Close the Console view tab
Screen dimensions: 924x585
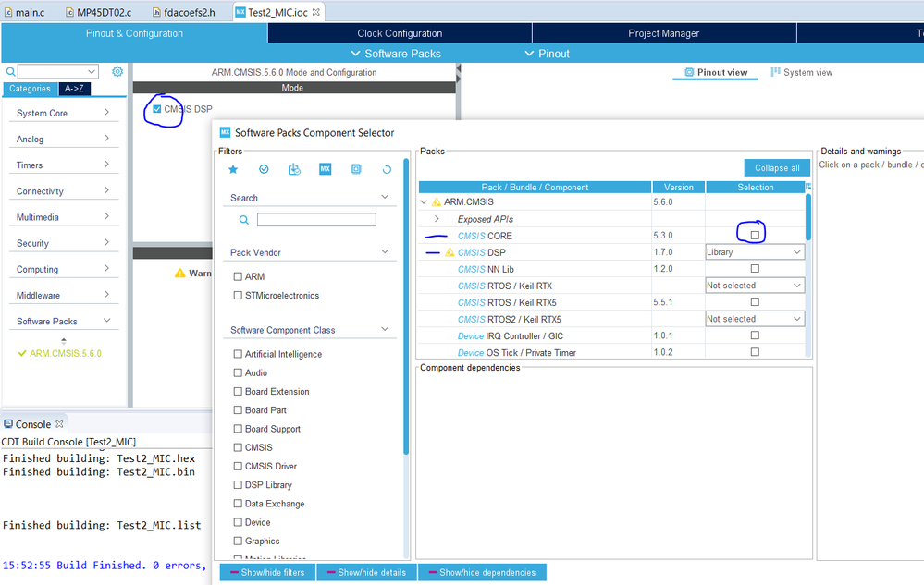pyautogui.click(x=59, y=424)
